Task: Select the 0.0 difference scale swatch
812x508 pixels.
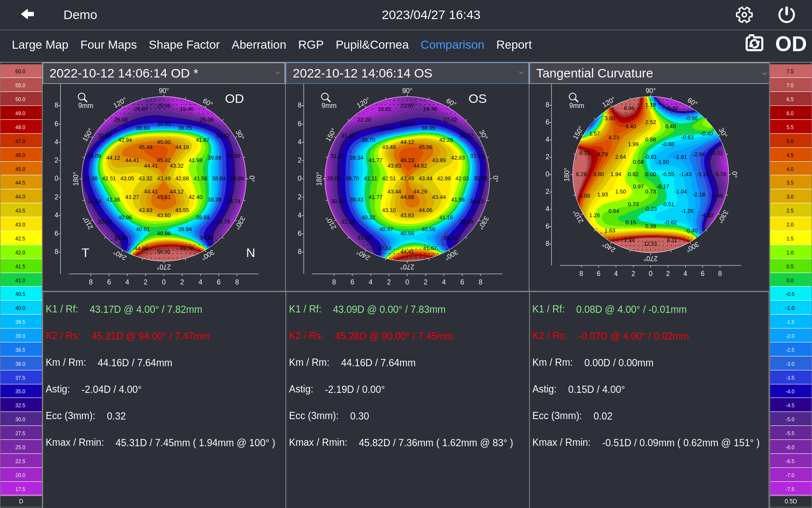Action: (790, 280)
